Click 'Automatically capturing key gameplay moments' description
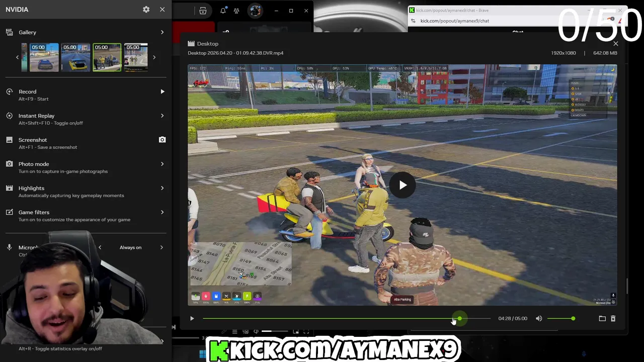This screenshot has height=362, width=644. pyautogui.click(x=71, y=196)
